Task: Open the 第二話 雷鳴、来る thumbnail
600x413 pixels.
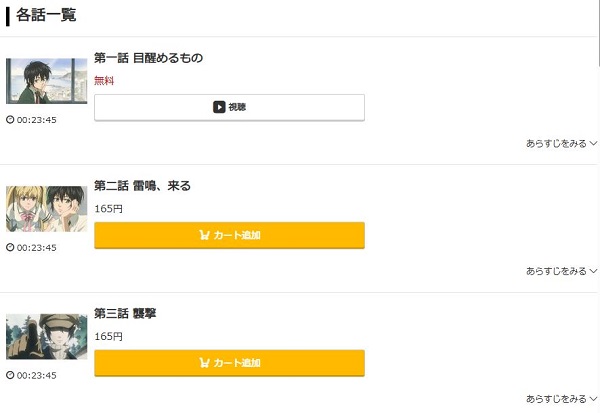Action: click(46, 209)
